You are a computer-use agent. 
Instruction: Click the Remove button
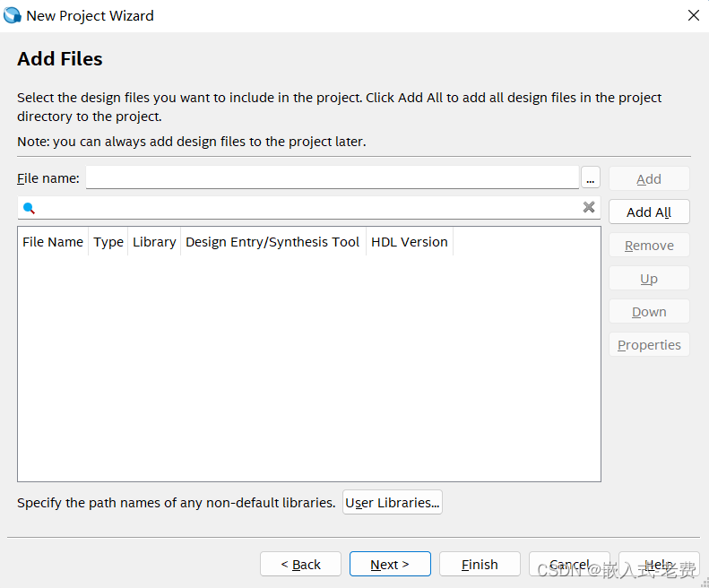pos(649,246)
